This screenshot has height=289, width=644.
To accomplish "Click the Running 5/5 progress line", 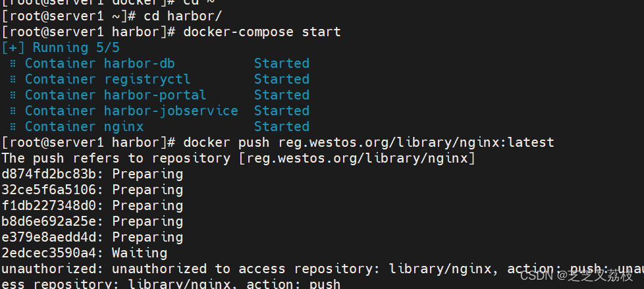I will (x=61, y=47).
